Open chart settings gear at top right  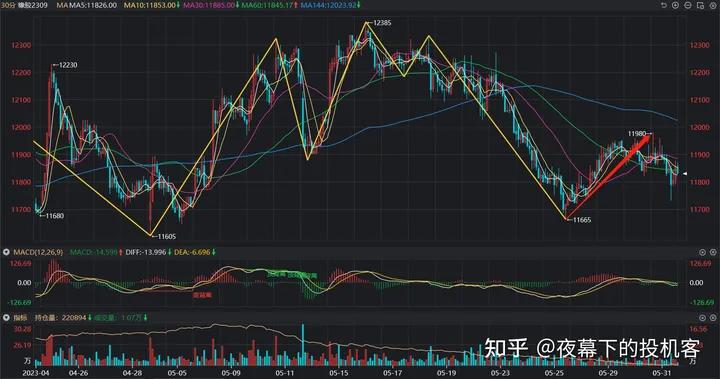(x=713, y=6)
